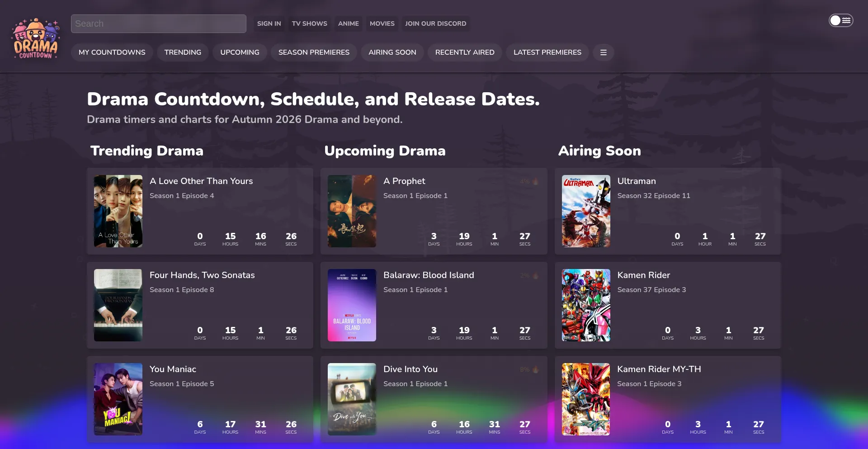This screenshot has height=449, width=868.
Task: Click the Upcoming Drama heading
Action: 385,151
